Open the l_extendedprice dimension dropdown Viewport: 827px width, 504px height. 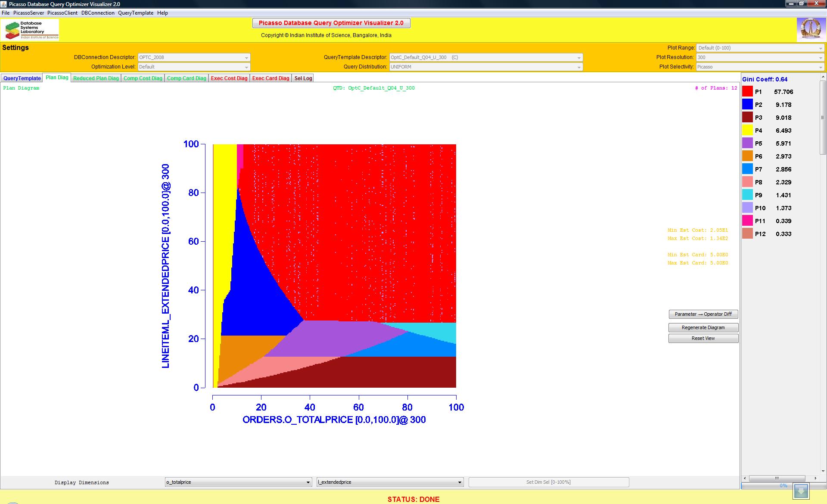(390, 482)
